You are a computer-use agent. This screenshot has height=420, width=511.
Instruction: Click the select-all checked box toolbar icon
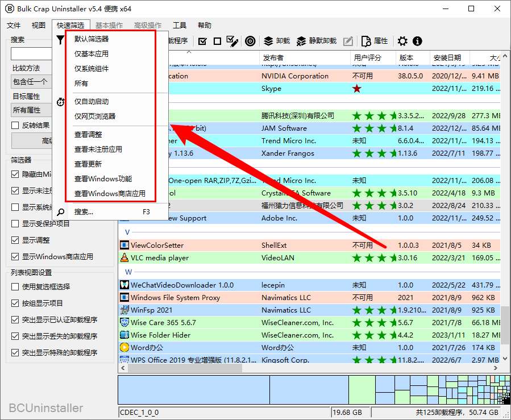point(202,41)
